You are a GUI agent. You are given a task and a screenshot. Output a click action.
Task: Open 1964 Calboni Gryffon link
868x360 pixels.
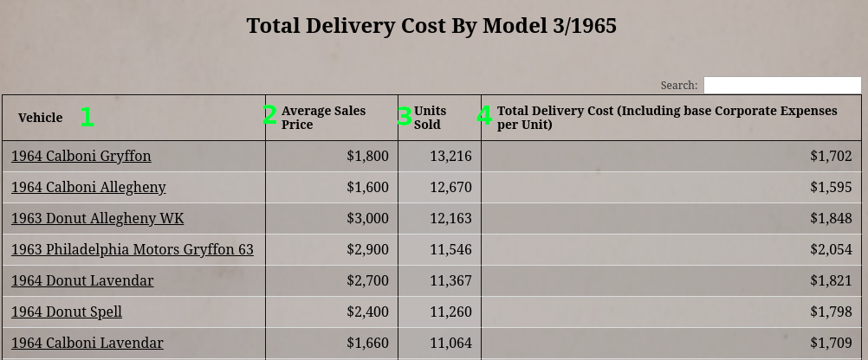click(x=81, y=156)
